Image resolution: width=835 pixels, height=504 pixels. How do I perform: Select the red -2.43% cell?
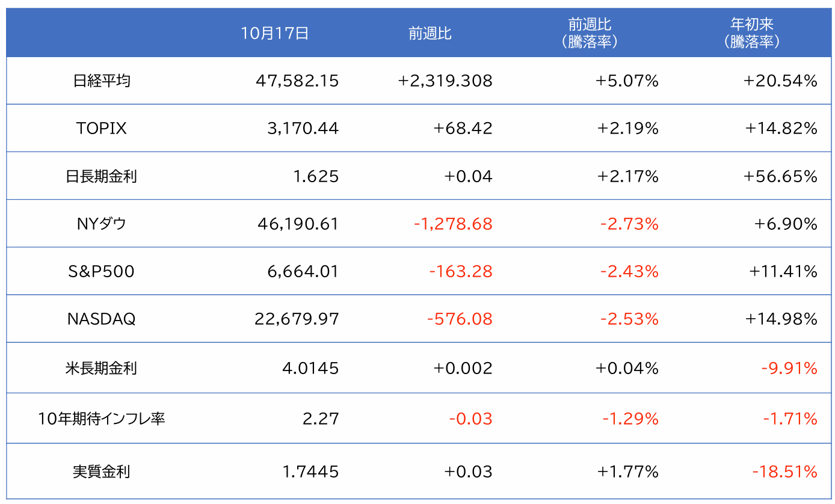click(x=629, y=271)
